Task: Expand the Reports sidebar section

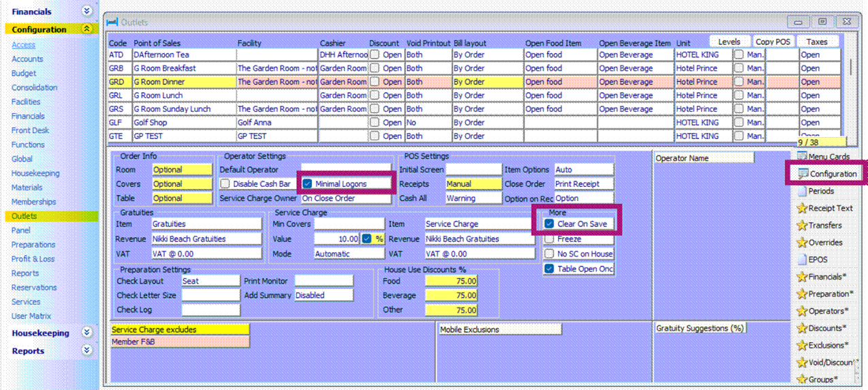Action: click(87, 350)
